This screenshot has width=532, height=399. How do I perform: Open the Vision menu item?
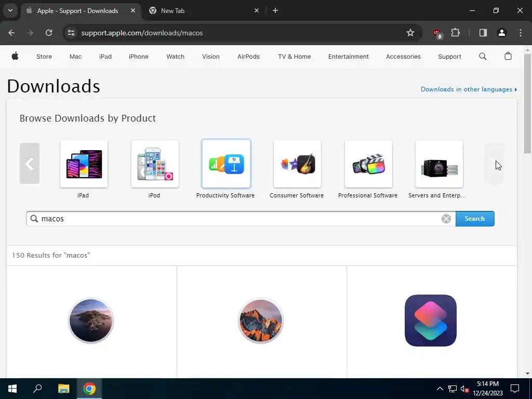(x=211, y=57)
